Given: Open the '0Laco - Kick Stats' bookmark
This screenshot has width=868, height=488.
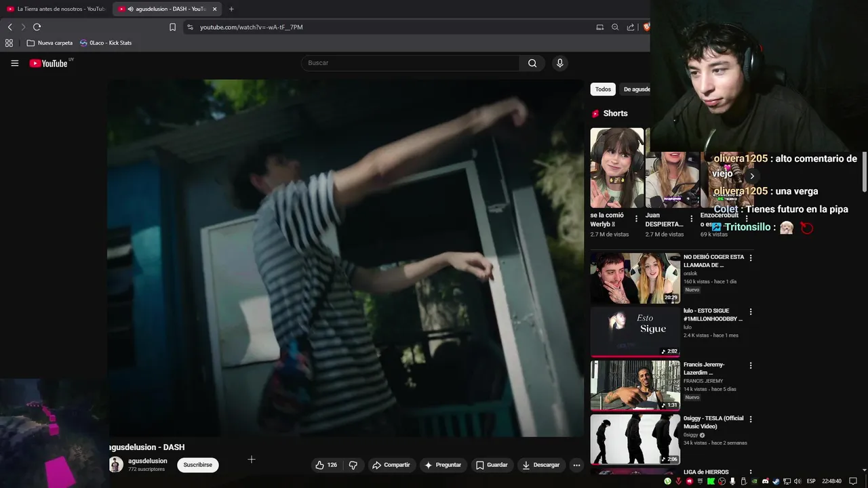Looking at the screenshot, I should 106,43.
